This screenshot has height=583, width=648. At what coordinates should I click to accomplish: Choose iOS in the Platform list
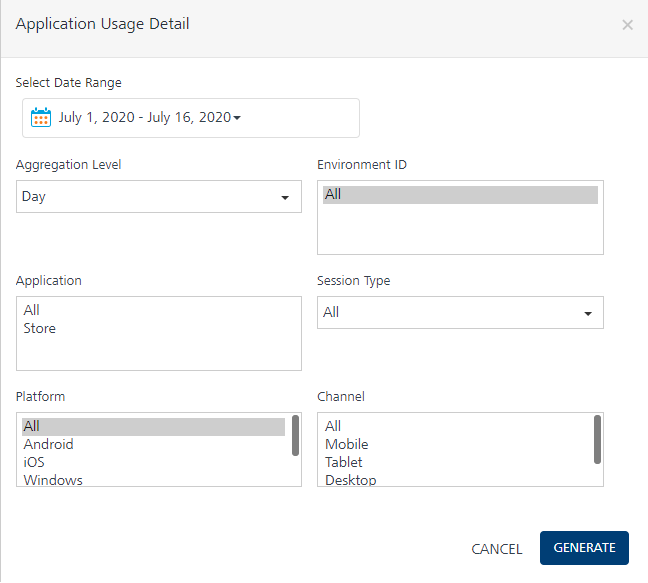pyautogui.click(x=34, y=463)
